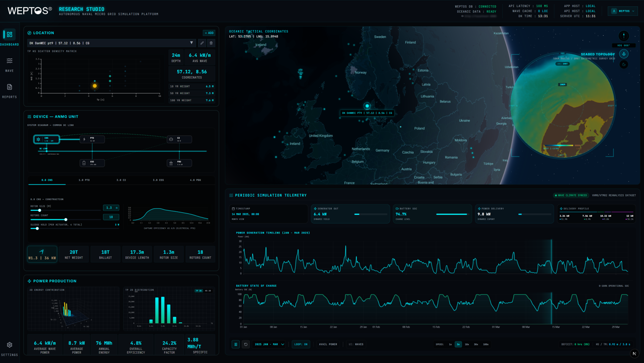Viewport: 644px width, 363px height.
Task: Set playback speed to 100x
Action: point(486,344)
